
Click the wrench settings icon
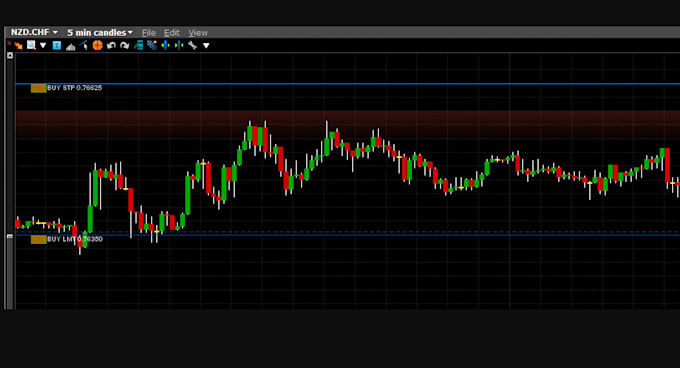tap(193, 45)
